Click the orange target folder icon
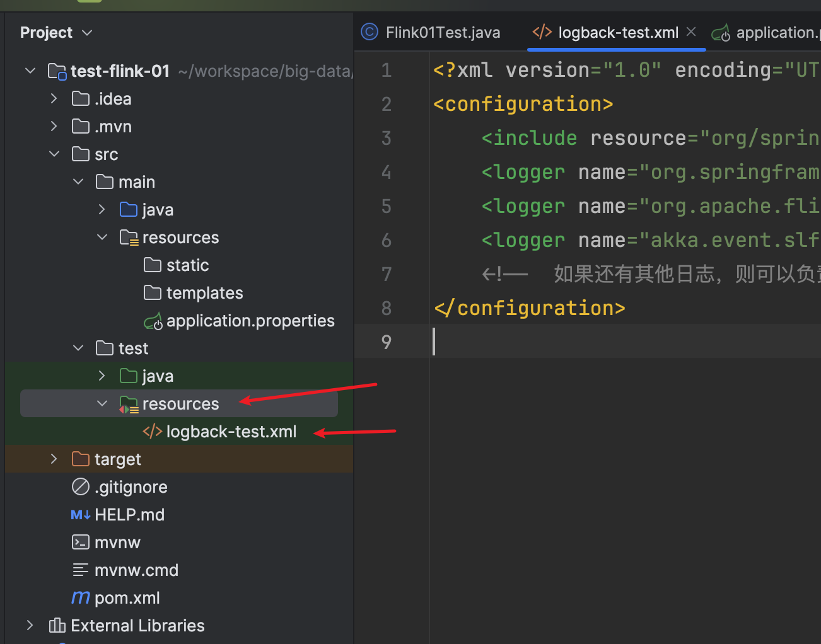This screenshot has height=644, width=821. pyautogui.click(x=81, y=459)
